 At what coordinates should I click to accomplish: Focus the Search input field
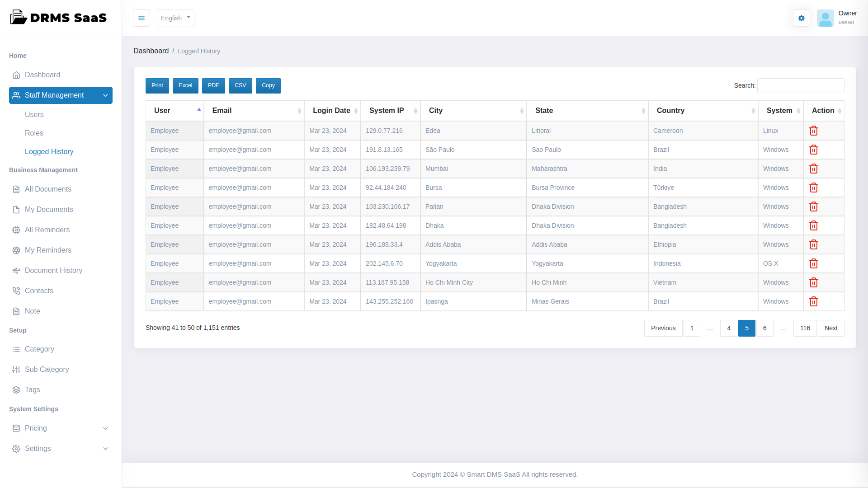[800, 85]
